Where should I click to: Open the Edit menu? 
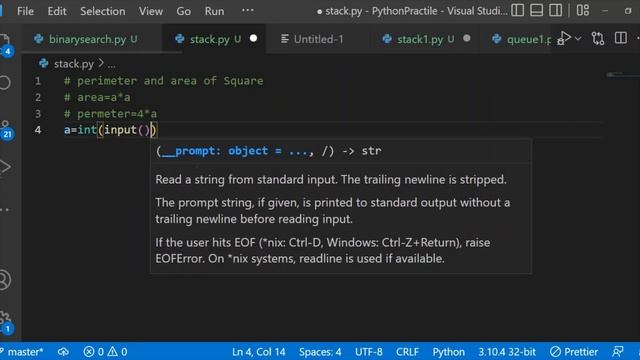pos(57,11)
